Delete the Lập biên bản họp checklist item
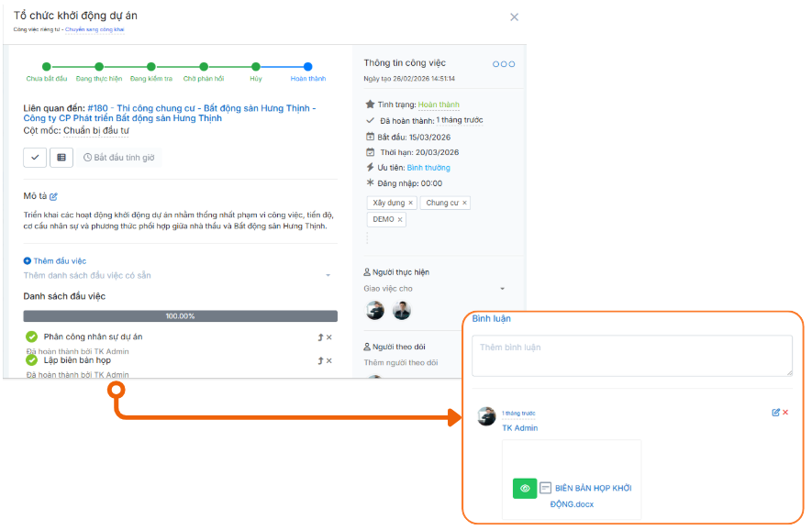 (x=329, y=361)
